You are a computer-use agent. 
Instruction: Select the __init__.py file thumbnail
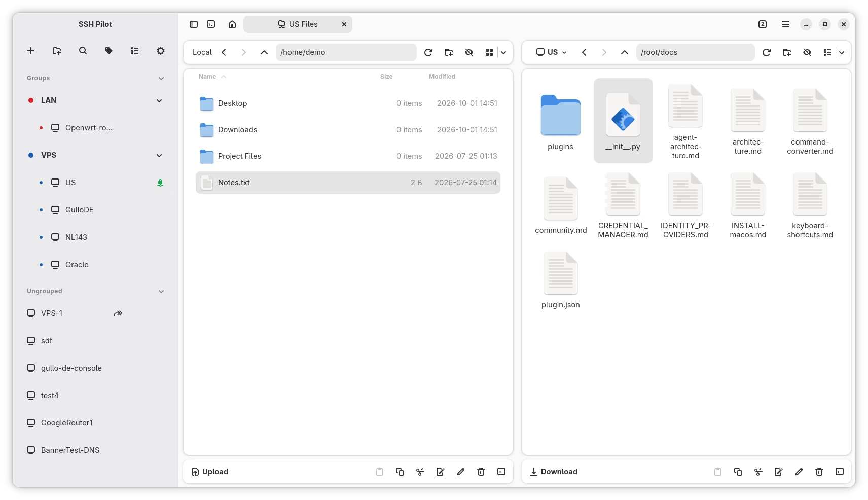tap(623, 121)
